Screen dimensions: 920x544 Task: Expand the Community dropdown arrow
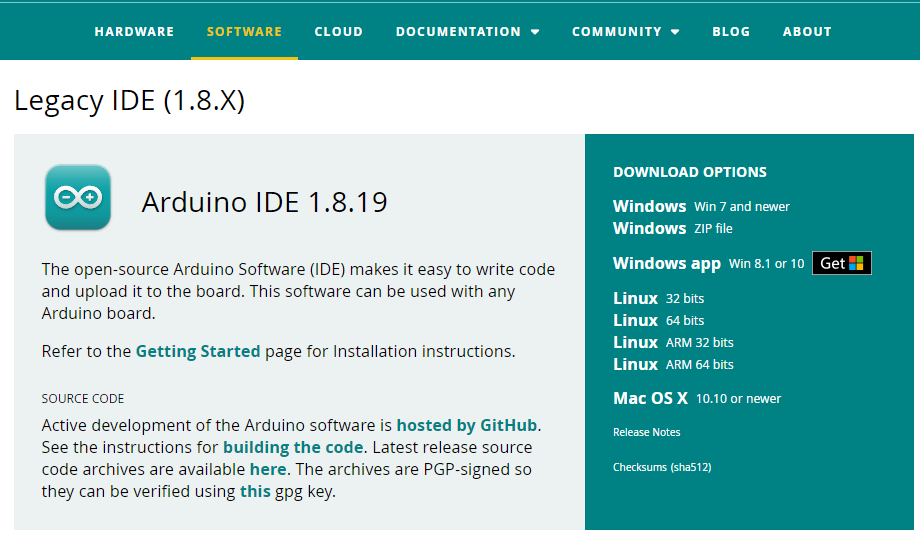tap(675, 32)
